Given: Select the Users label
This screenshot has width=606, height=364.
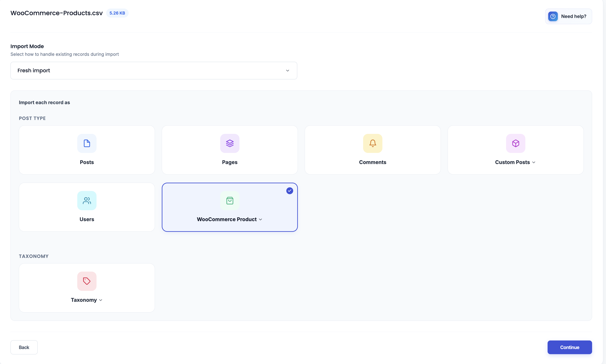Looking at the screenshot, I should tap(87, 219).
